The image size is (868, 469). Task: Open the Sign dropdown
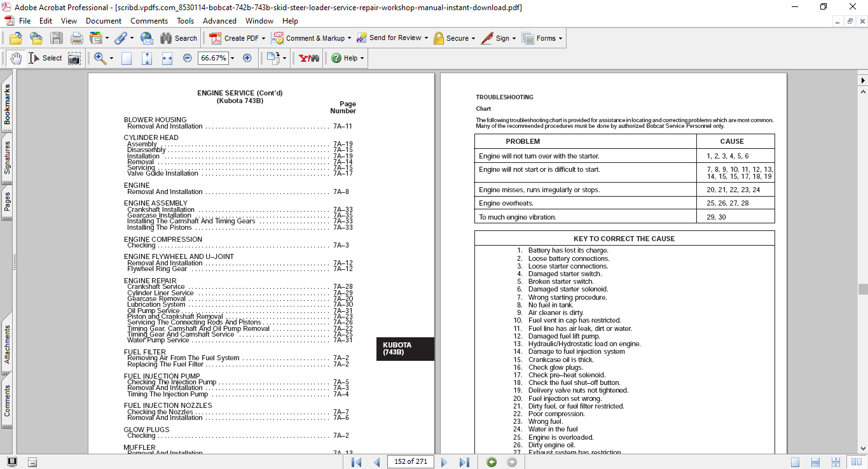(x=514, y=38)
